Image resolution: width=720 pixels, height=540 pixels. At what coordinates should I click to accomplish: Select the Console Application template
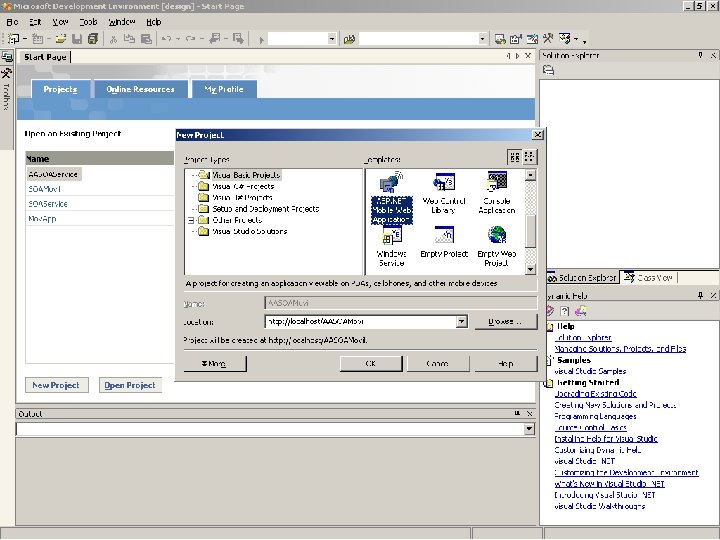497,193
